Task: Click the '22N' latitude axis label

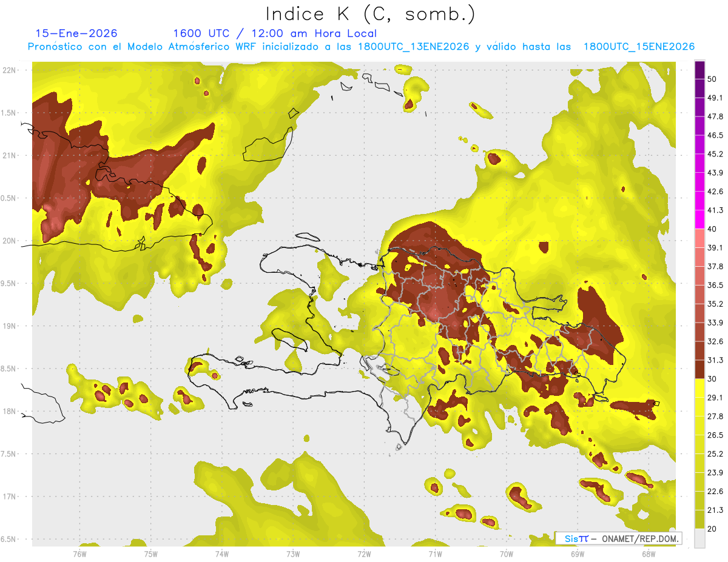Action: point(9,70)
